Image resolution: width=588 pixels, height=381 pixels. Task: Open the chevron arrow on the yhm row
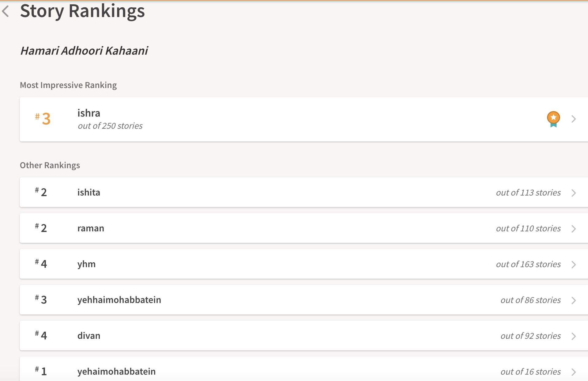[x=574, y=265]
